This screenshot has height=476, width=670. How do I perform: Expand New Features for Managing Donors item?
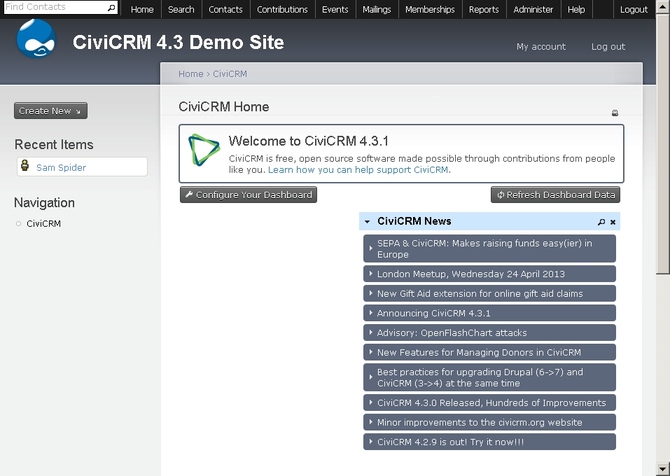[x=489, y=353]
